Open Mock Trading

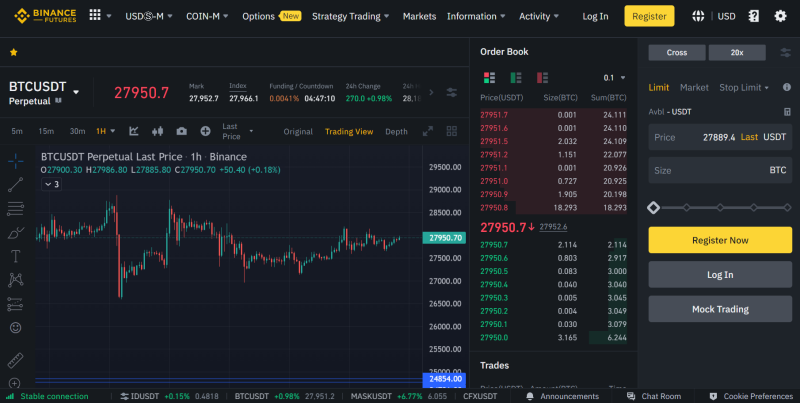(720, 309)
